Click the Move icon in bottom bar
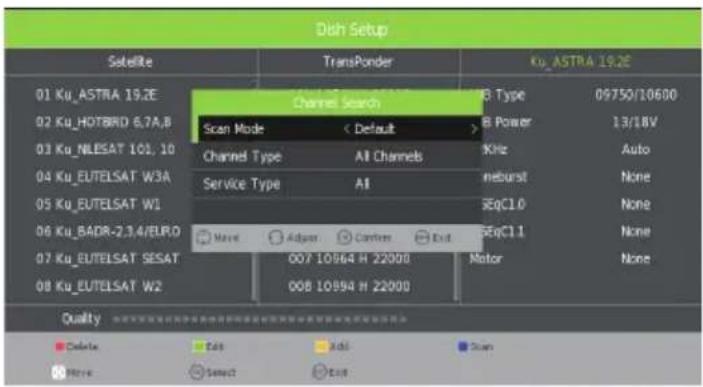The height and width of the screenshot is (387, 703). 59,372
